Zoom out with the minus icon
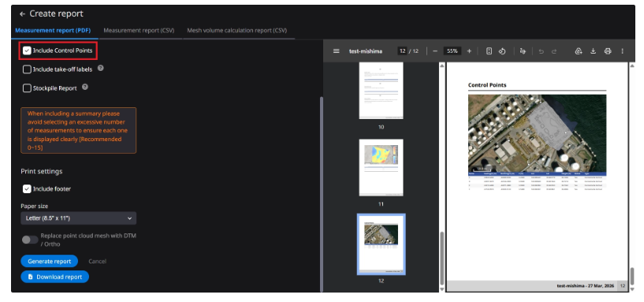644x302 pixels. pyautogui.click(x=435, y=51)
